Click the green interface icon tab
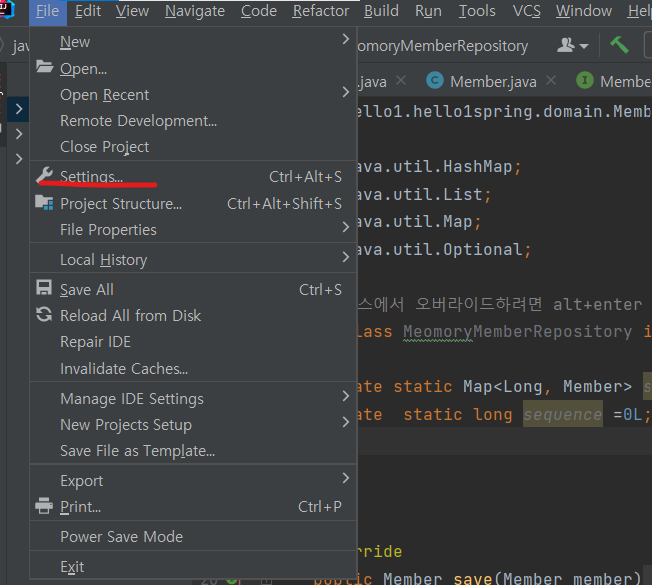The width and height of the screenshot is (652, 585). (585, 80)
